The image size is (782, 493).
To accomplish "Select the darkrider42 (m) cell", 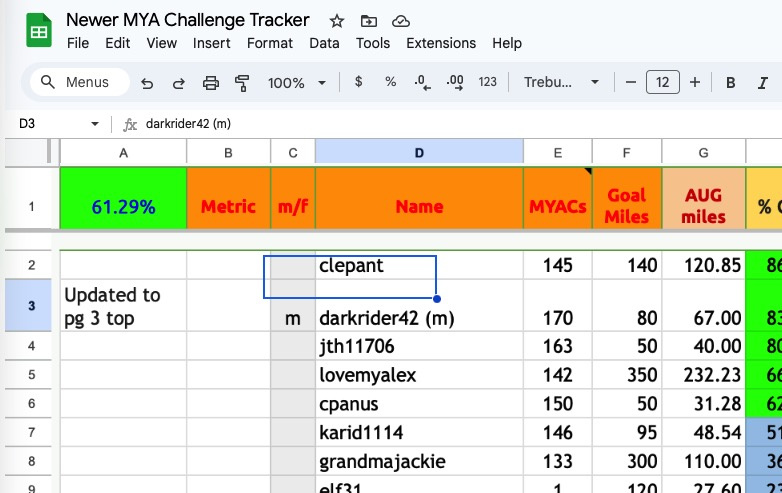I will point(419,305).
